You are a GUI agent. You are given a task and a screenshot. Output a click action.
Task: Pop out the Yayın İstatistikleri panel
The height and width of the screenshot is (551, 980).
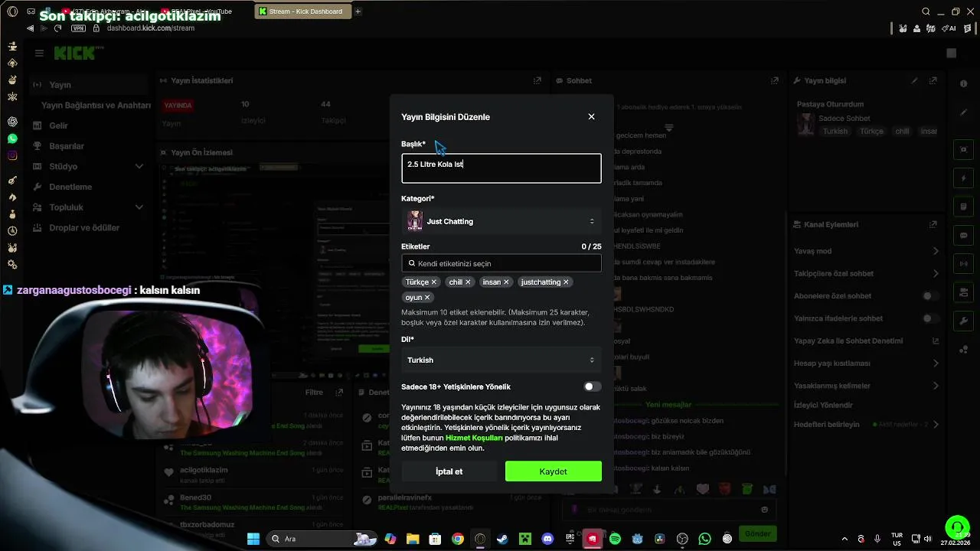point(537,80)
